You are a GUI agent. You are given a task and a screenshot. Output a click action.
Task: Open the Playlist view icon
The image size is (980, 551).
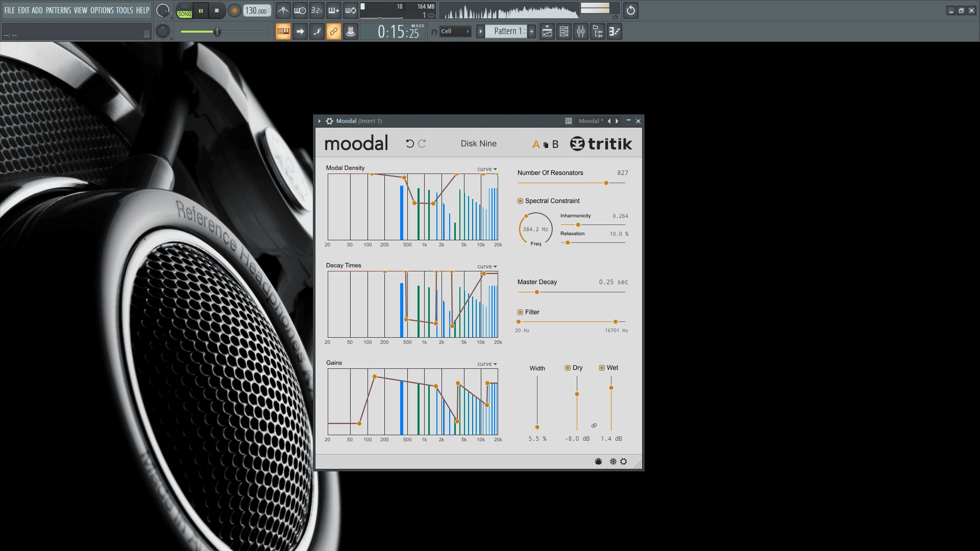click(547, 32)
